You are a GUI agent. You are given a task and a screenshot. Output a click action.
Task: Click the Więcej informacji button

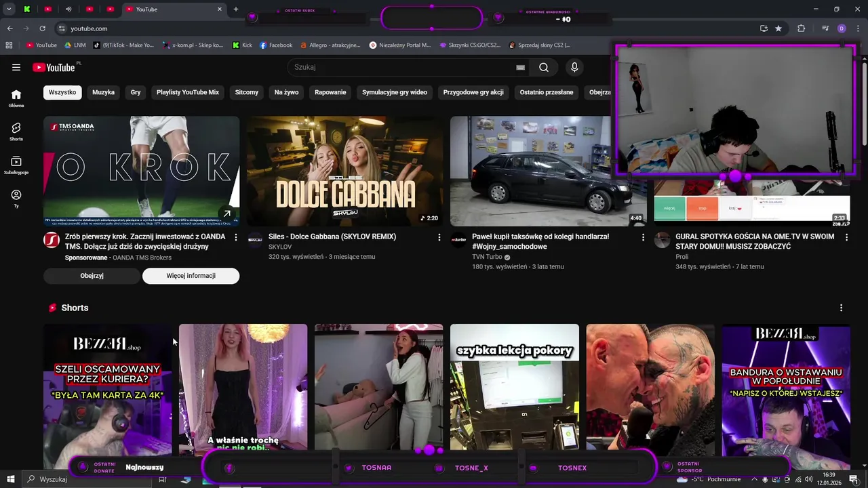point(191,276)
